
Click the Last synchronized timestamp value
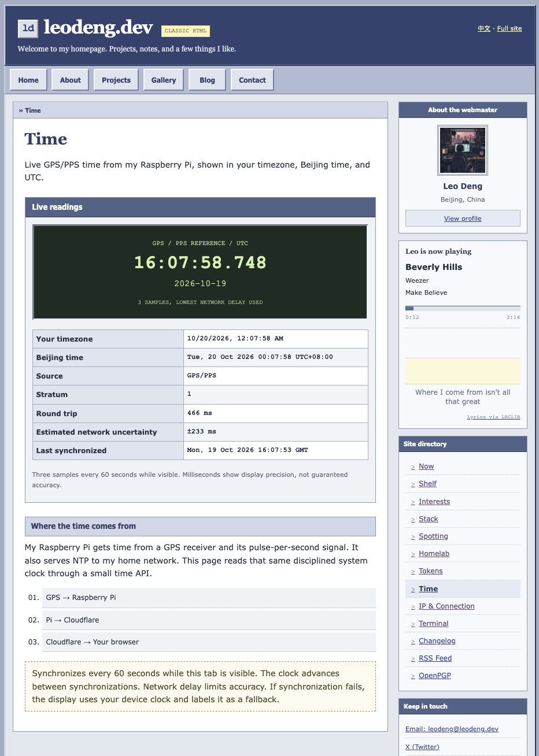coord(248,450)
